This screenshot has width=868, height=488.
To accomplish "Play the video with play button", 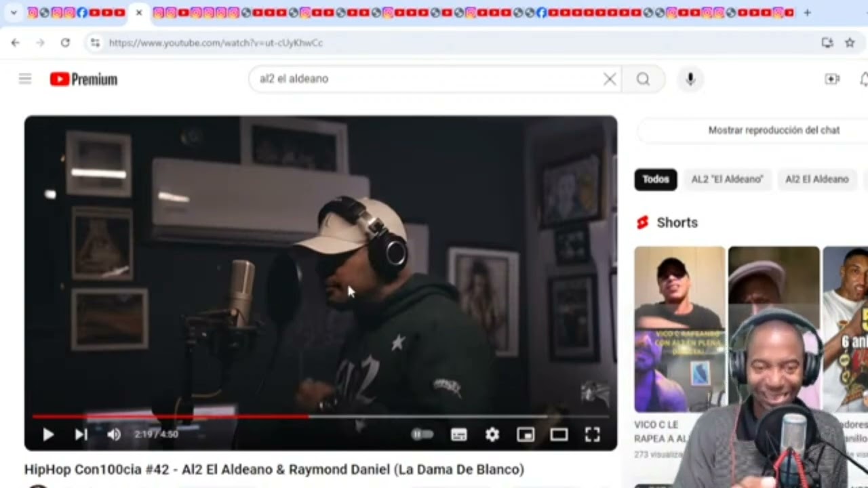I will (48, 434).
